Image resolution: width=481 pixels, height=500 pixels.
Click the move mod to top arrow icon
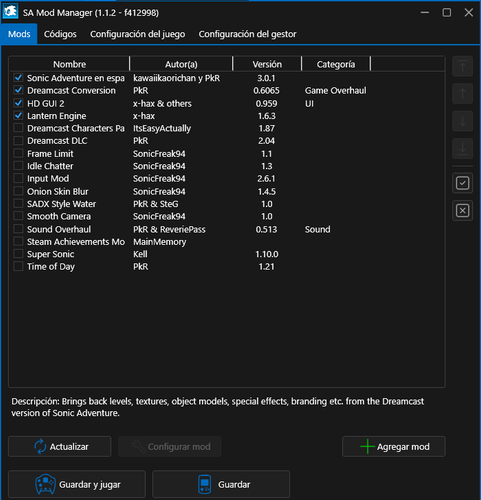click(x=462, y=66)
